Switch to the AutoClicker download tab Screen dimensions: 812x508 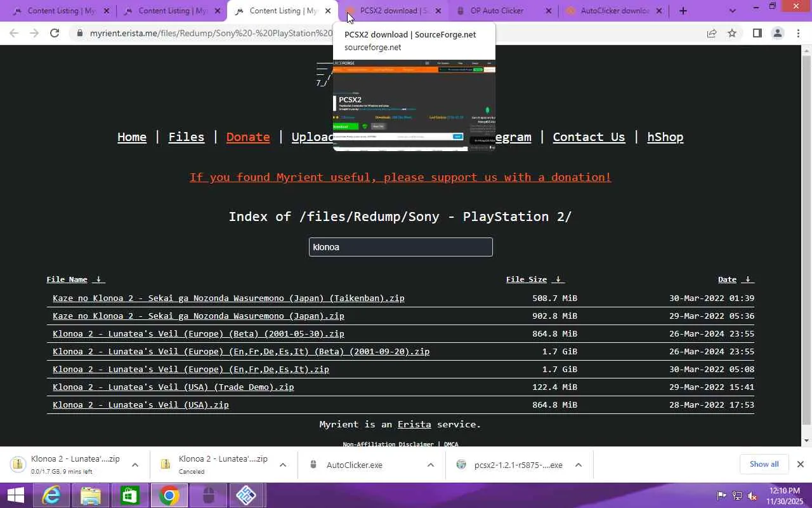pos(613,11)
